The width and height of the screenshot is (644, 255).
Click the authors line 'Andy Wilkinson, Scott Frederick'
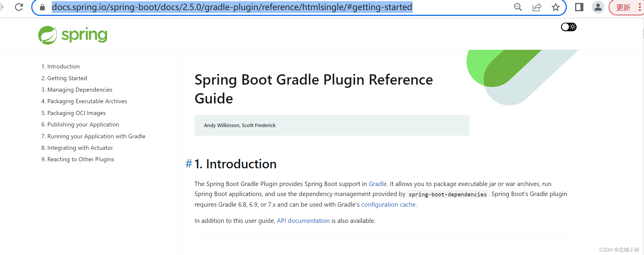pos(240,125)
